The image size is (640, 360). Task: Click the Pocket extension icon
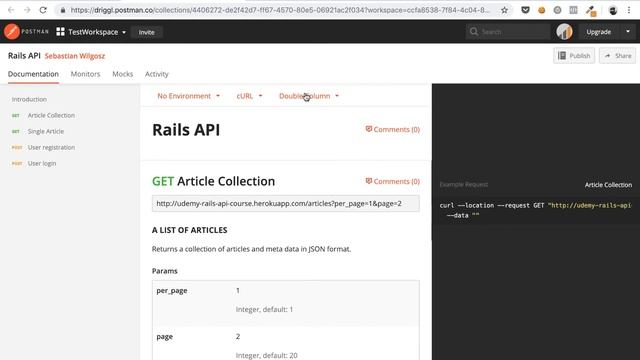pos(525,10)
